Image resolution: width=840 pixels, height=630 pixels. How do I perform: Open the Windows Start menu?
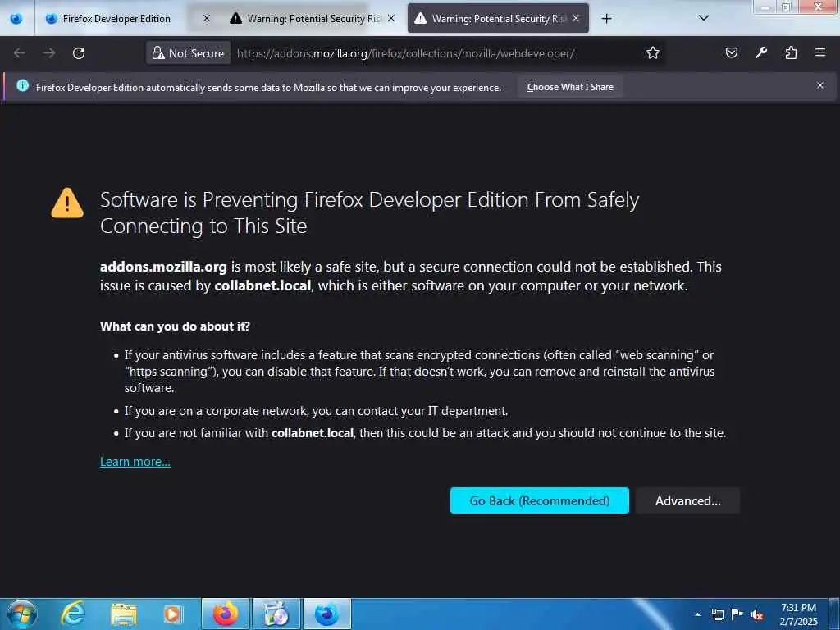coord(21,614)
